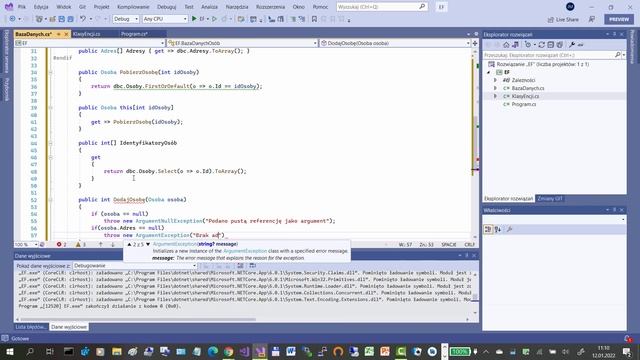This screenshot has width=640, height=360.
Task: Toggle pin on the BazaDanych.cs tab
Action: tap(59, 34)
